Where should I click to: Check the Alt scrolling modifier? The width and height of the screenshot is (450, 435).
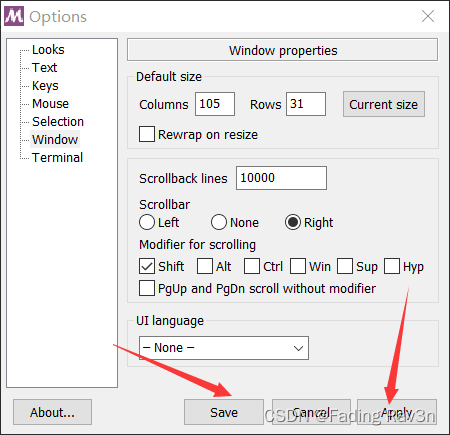point(205,266)
